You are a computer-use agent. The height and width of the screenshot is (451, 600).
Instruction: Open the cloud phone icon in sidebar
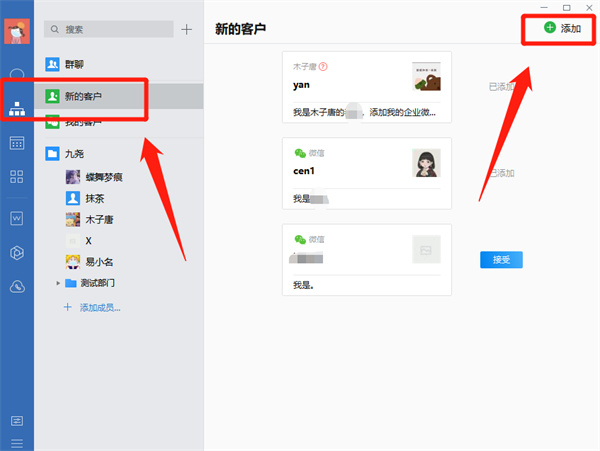click(x=17, y=287)
